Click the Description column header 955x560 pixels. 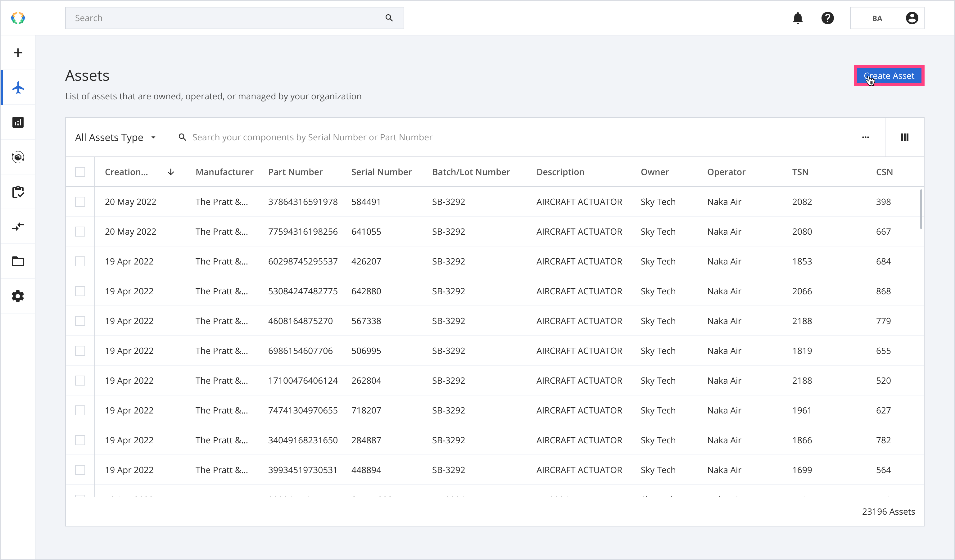pyautogui.click(x=560, y=172)
